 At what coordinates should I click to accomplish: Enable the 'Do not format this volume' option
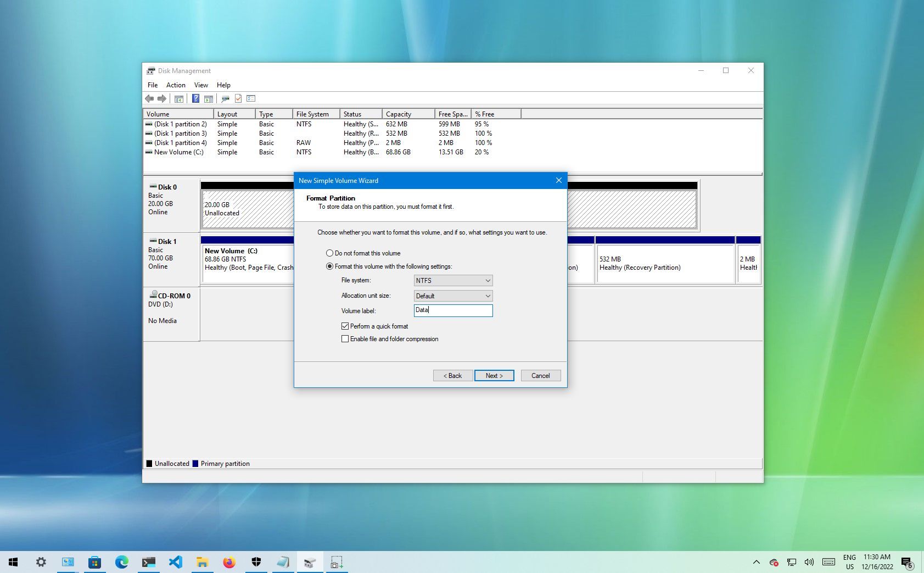tap(330, 253)
